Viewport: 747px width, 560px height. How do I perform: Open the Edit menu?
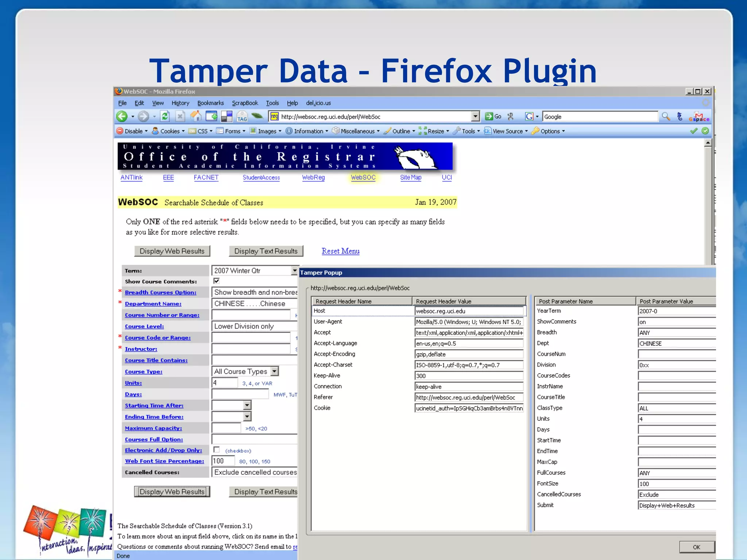(139, 103)
